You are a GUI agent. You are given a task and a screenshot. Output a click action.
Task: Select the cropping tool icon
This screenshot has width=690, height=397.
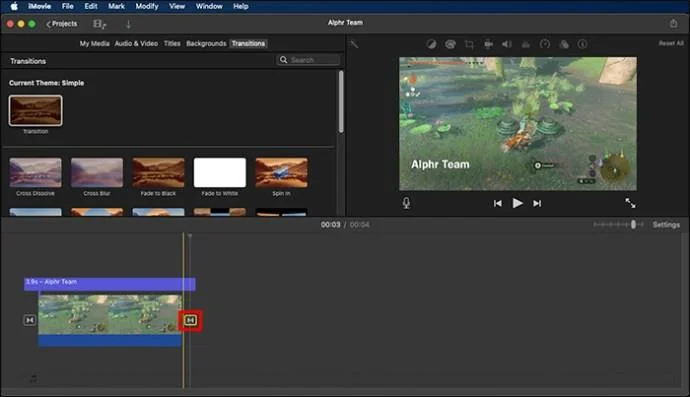coord(469,44)
